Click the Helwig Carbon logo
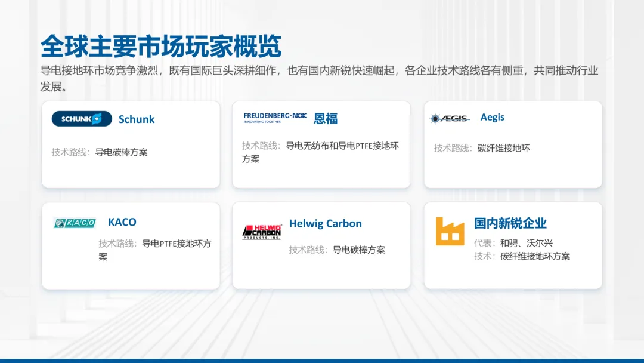644x363 pixels. [262, 232]
